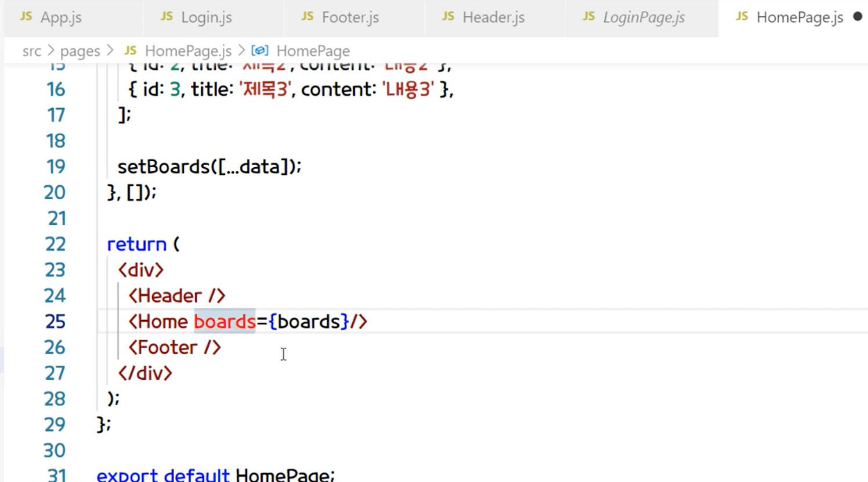
Task: Click the highlighted boards attribute
Action: (x=225, y=322)
